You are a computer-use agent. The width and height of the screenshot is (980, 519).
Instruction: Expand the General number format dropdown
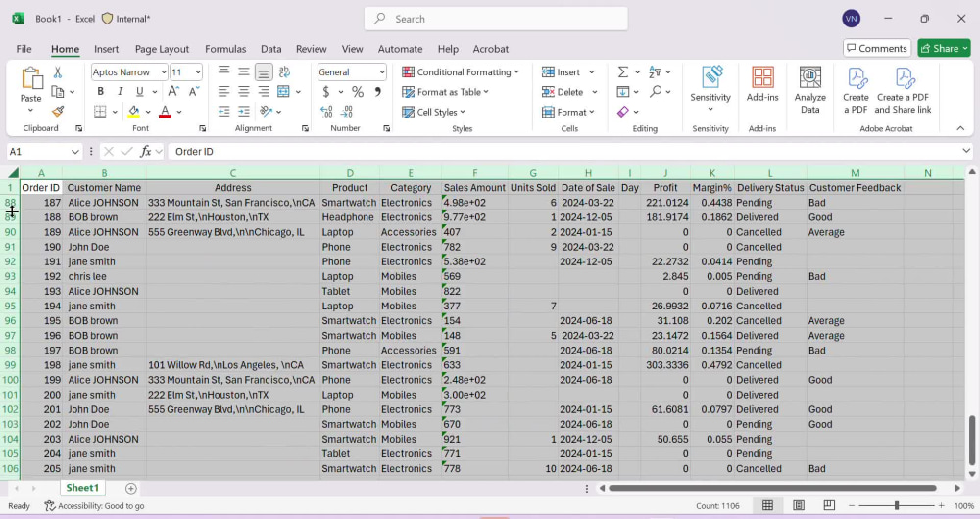[x=352, y=72]
